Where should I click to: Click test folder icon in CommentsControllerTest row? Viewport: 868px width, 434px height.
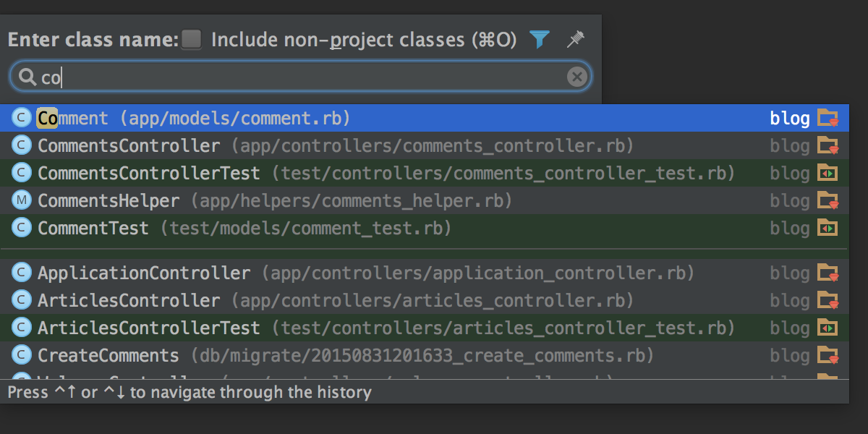[827, 173]
